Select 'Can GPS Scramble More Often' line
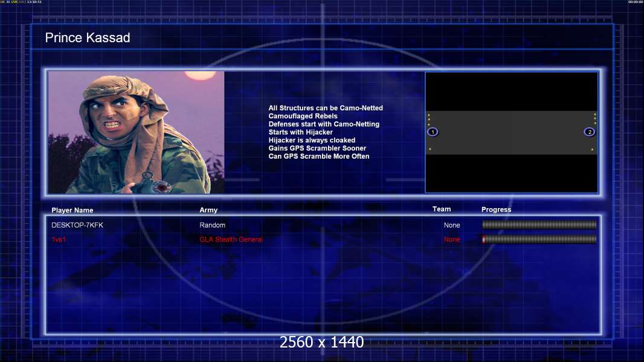The height and width of the screenshot is (362, 644). click(319, 156)
